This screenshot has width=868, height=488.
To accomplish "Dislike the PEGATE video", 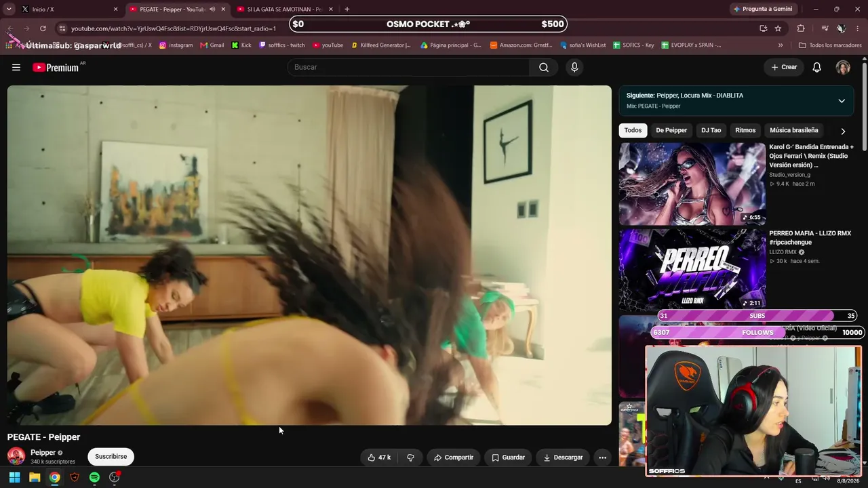I will [410, 457].
